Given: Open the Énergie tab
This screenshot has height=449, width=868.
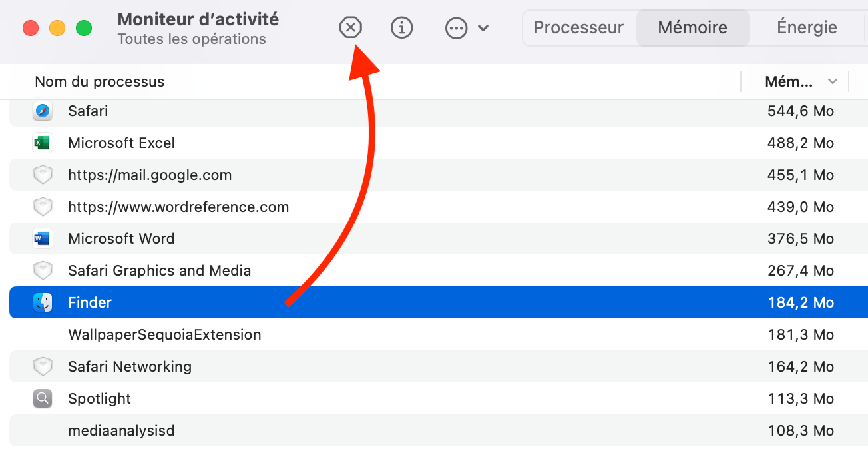Looking at the screenshot, I should coord(807,27).
